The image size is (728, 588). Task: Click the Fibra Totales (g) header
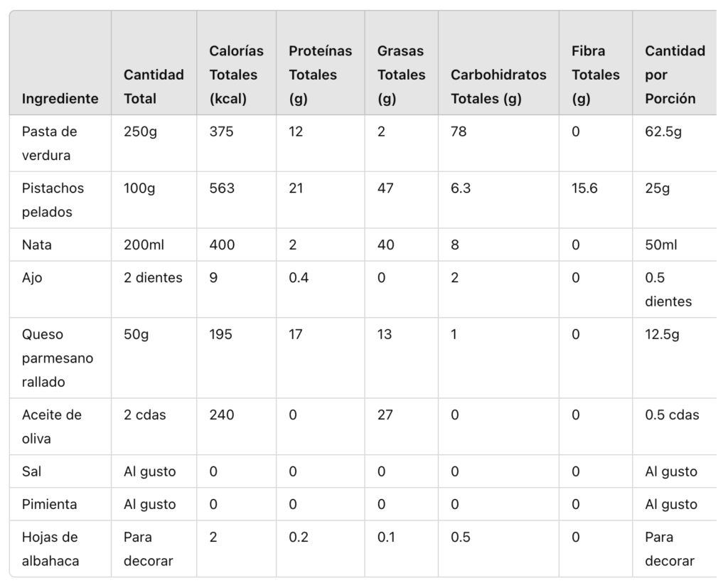pyautogui.click(x=595, y=75)
